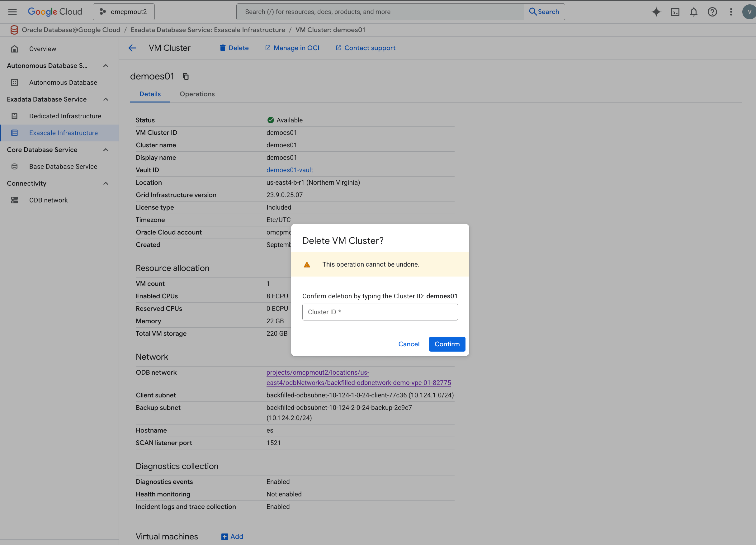Copy demoes01 name with copy icon
756x545 pixels.
[186, 76]
